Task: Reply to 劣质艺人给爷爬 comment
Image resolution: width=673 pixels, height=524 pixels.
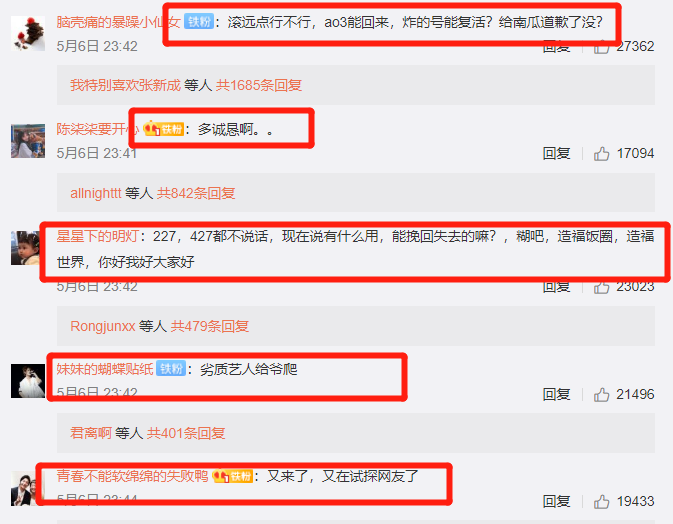Action: (x=556, y=394)
